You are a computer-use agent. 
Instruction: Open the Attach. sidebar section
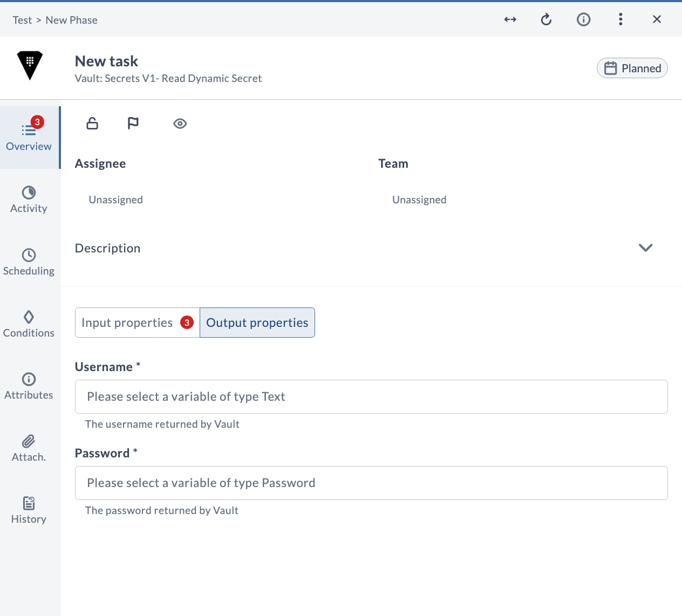[x=29, y=448]
